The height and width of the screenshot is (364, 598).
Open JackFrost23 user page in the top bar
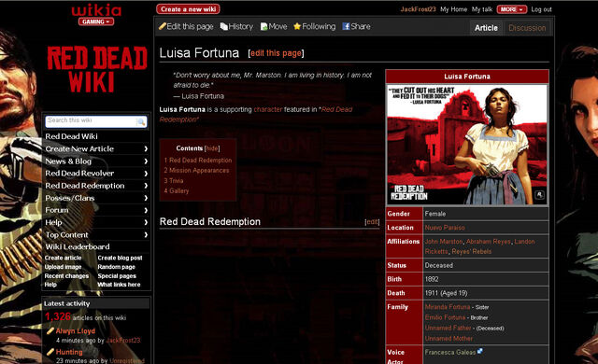pyautogui.click(x=418, y=9)
